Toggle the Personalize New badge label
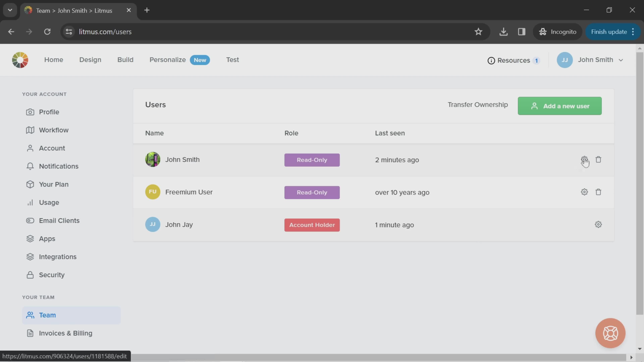 [200, 60]
